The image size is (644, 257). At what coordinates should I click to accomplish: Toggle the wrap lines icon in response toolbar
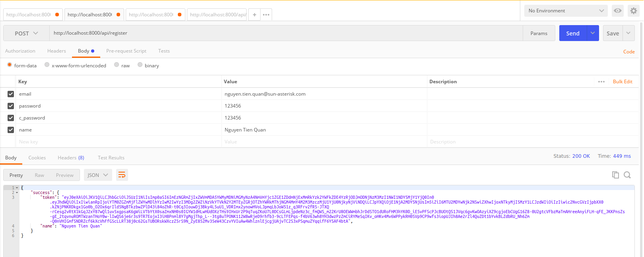(x=122, y=175)
